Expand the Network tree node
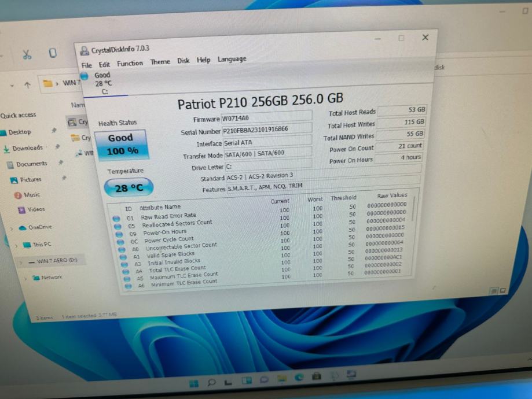Screen dimensions: 532x399 pyautogui.click(x=25, y=279)
